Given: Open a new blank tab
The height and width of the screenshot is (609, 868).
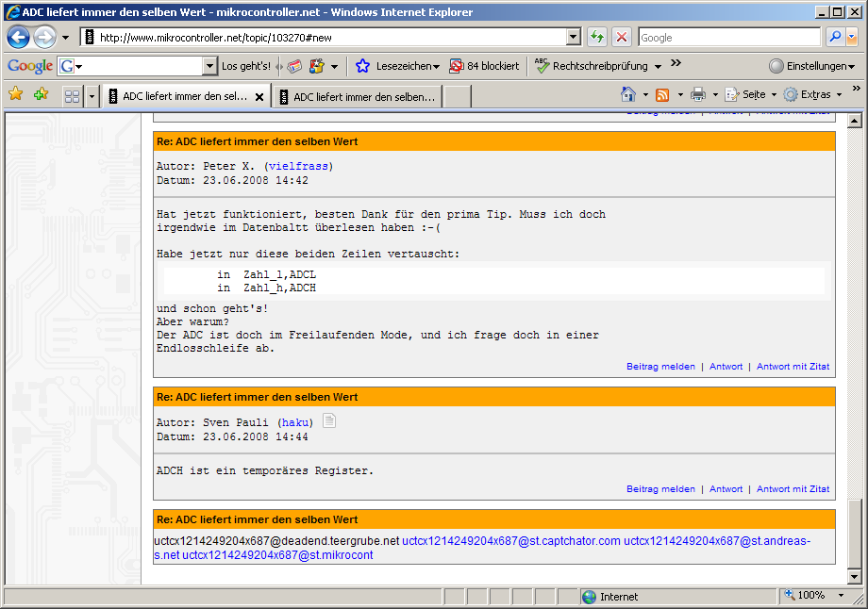Looking at the screenshot, I should click(458, 97).
